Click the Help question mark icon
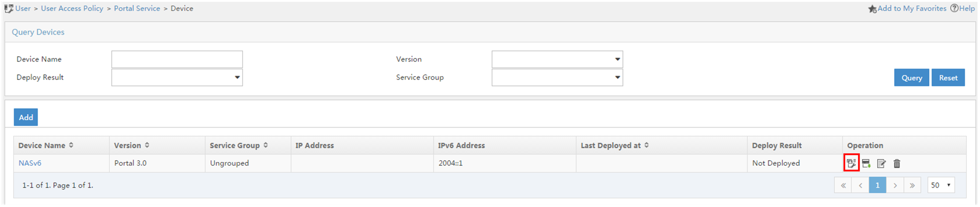 coord(954,8)
